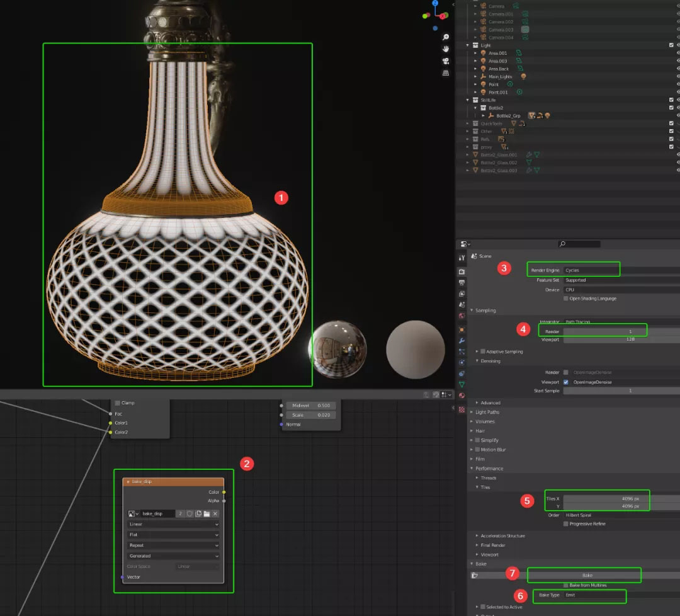The width and height of the screenshot is (680, 616).
Task: Toggle Clamp checkbox on mix node
Action: point(118,403)
